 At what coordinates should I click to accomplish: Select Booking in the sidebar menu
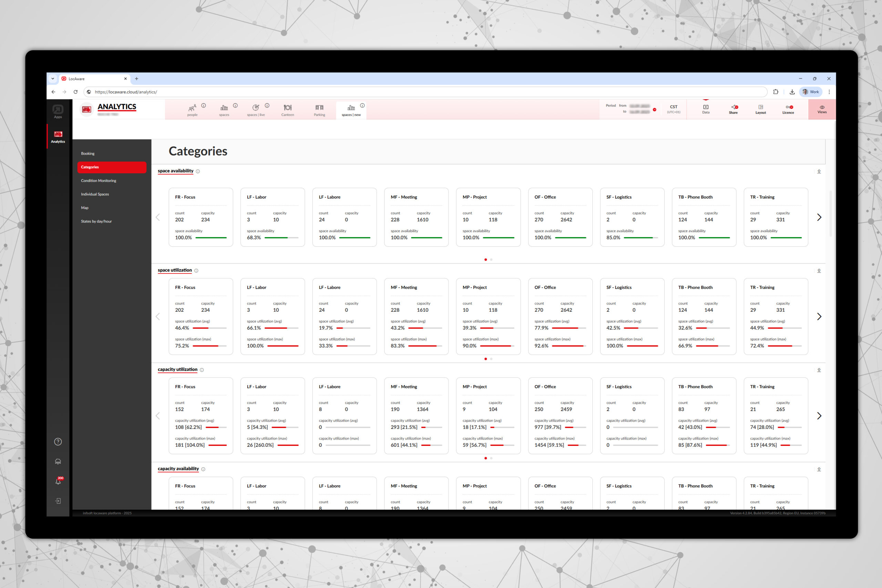click(88, 153)
